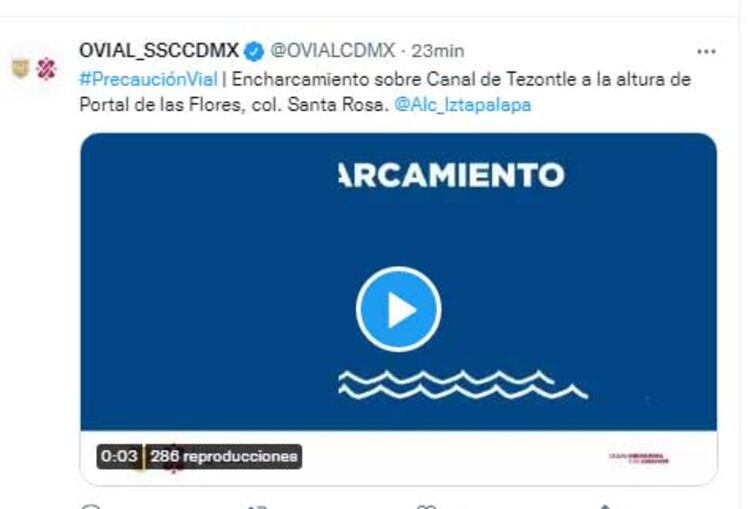
Task: Select the 286 reproducciones view count
Action: 224,456
